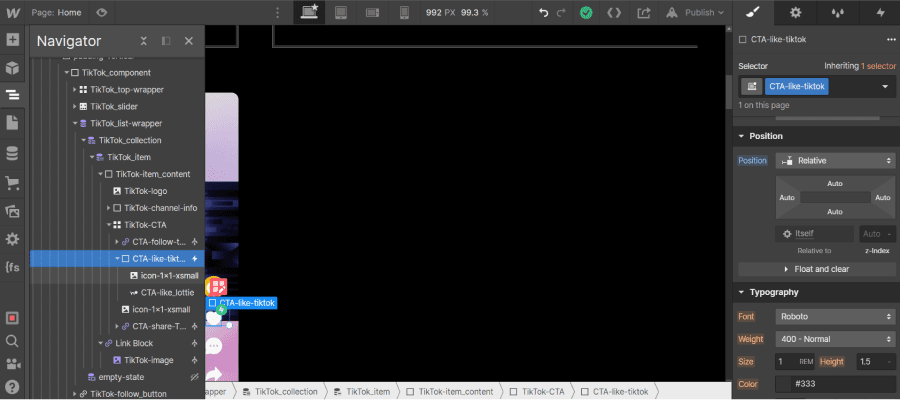Viewport: 900px width, 400px height.
Task: Open Site Settings gear in left sidebar
Action: tap(13, 239)
